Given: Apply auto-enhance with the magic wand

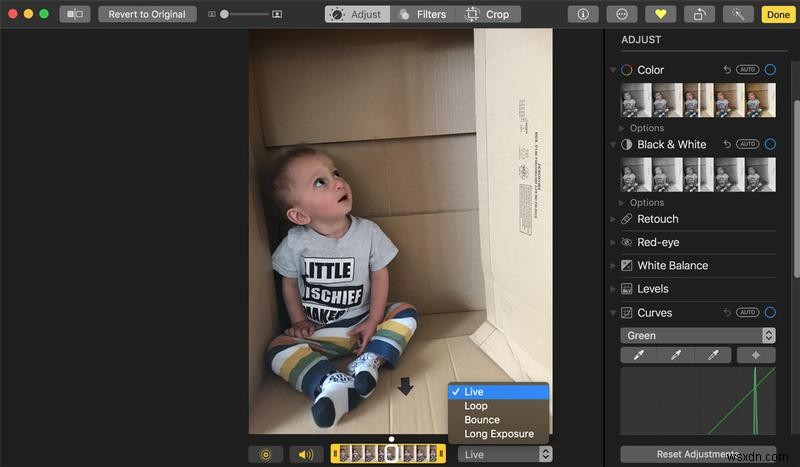Looking at the screenshot, I should click(x=738, y=14).
